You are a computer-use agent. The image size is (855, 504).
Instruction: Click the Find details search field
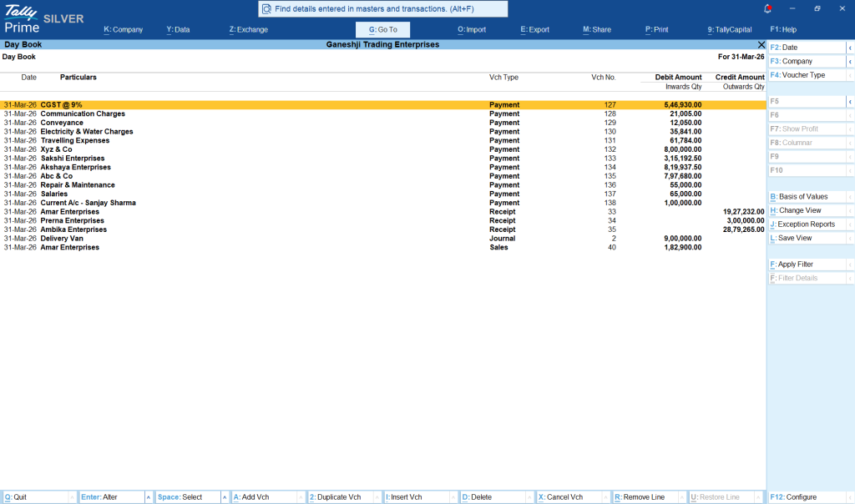[382, 8]
